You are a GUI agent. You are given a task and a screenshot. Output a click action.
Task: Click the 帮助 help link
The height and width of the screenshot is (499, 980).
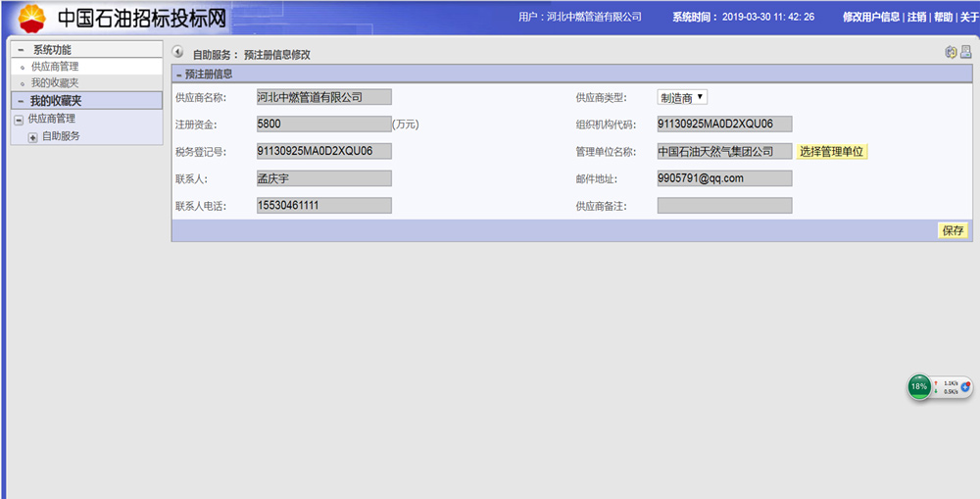(942, 17)
